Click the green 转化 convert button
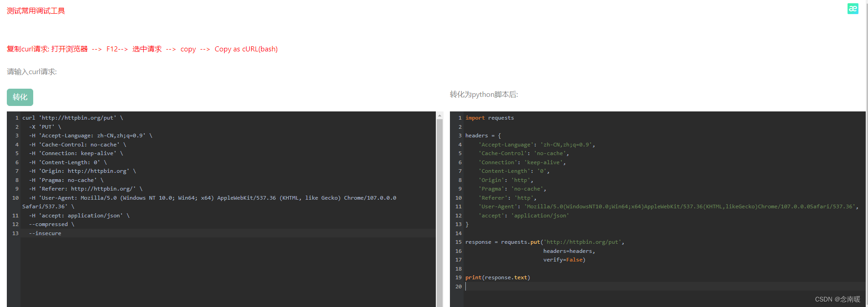 pyautogui.click(x=20, y=97)
